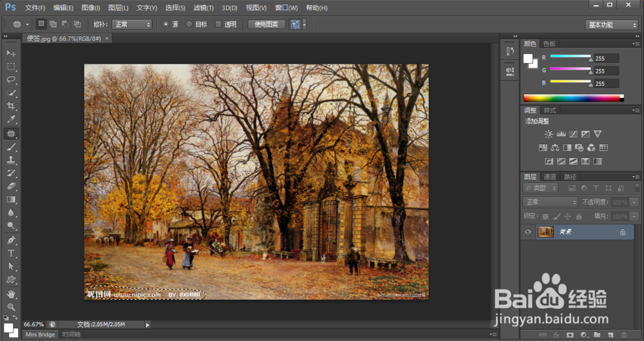Select the Eyedropper tool

tap(11, 119)
